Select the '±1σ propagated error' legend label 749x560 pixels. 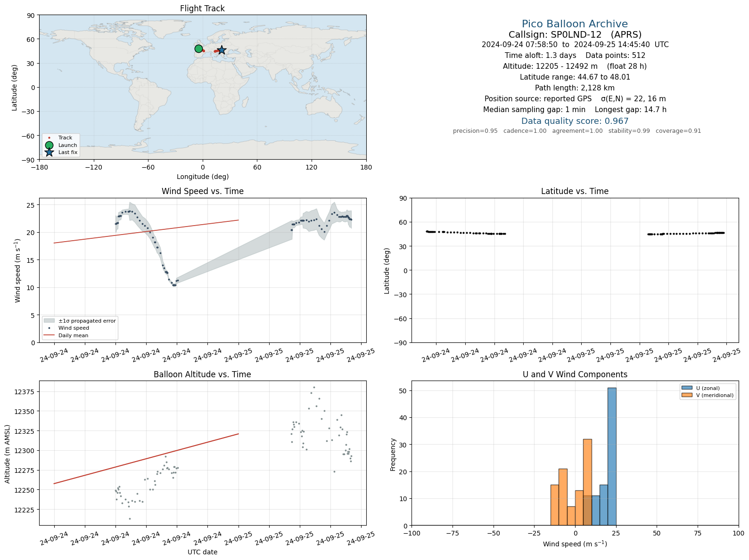coord(87,321)
